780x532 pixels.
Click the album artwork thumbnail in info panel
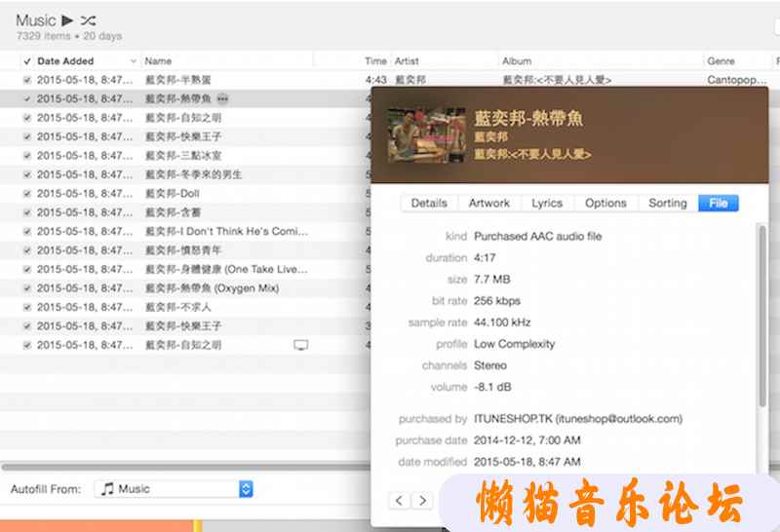pos(427,135)
